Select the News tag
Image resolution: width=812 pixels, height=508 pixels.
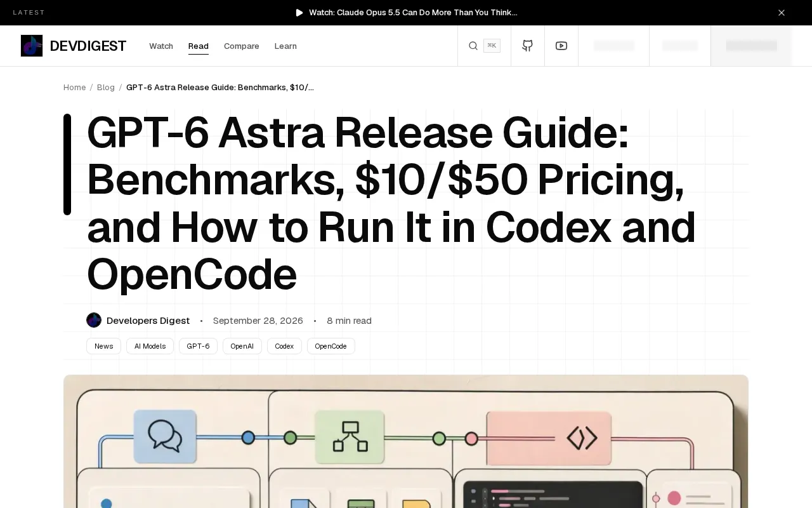point(104,346)
